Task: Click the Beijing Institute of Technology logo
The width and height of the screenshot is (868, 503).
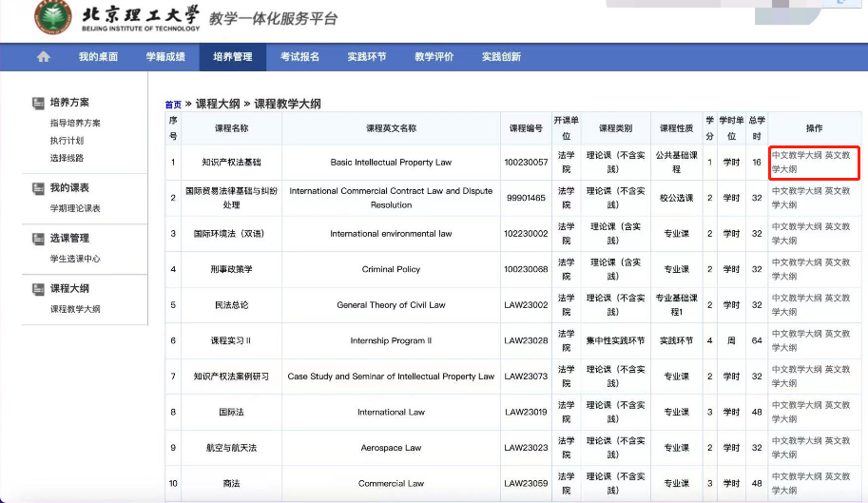Action: click(x=53, y=16)
